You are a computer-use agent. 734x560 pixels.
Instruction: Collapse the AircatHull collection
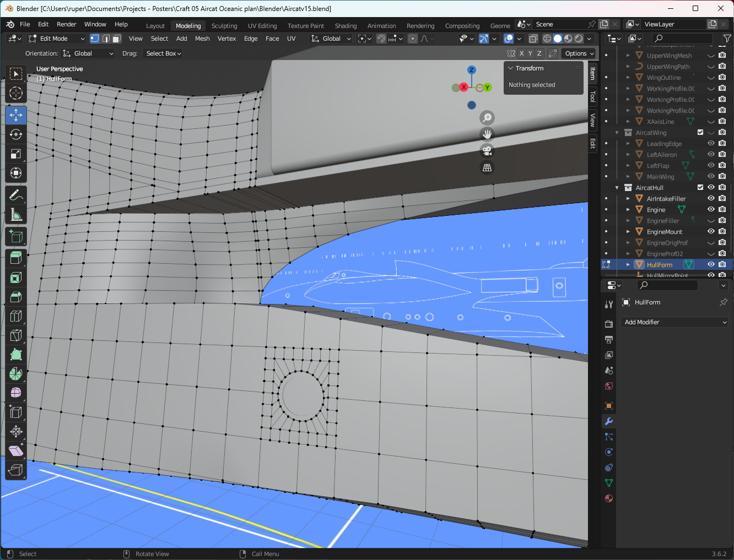617,188
